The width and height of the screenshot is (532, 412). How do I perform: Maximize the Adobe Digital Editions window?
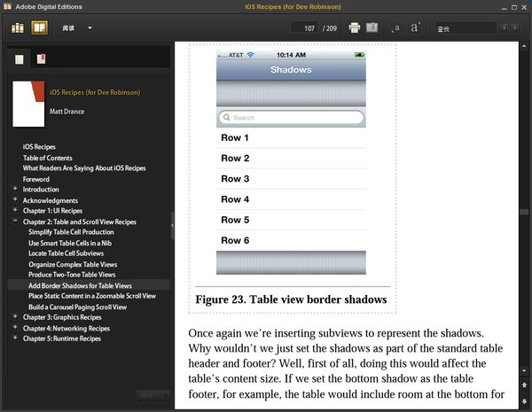(514, 7)
